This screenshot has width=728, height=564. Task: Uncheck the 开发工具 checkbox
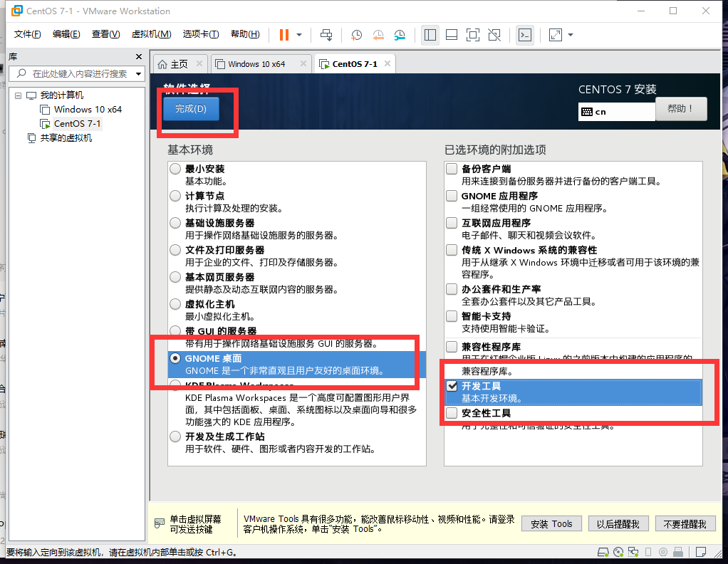[452, 386]
